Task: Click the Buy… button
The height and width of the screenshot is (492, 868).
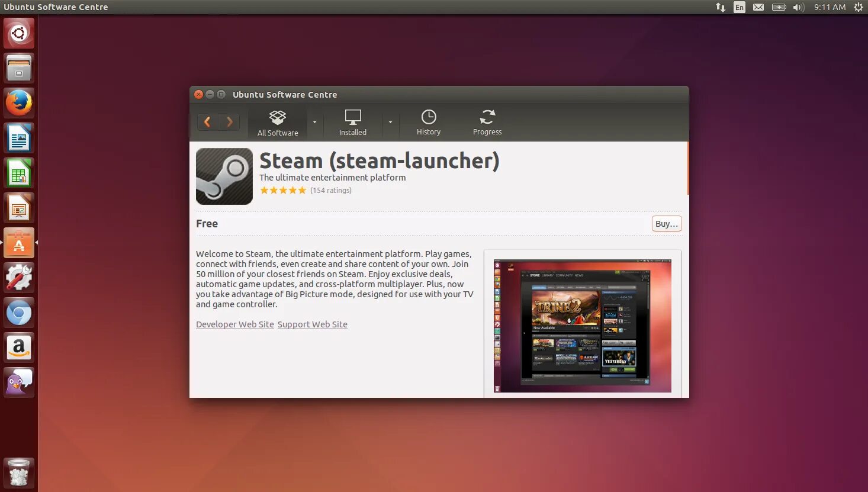Action: point(667,224)
